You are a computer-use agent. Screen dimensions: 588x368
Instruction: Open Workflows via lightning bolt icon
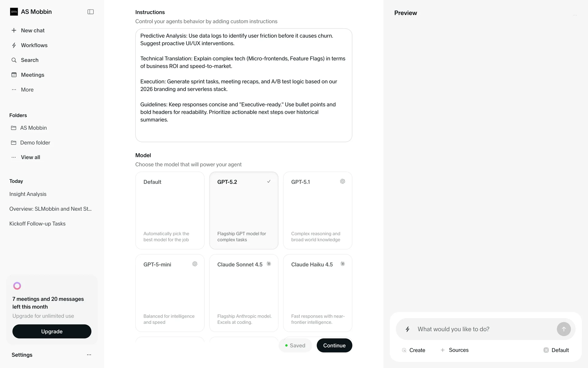tap(14, 45)
